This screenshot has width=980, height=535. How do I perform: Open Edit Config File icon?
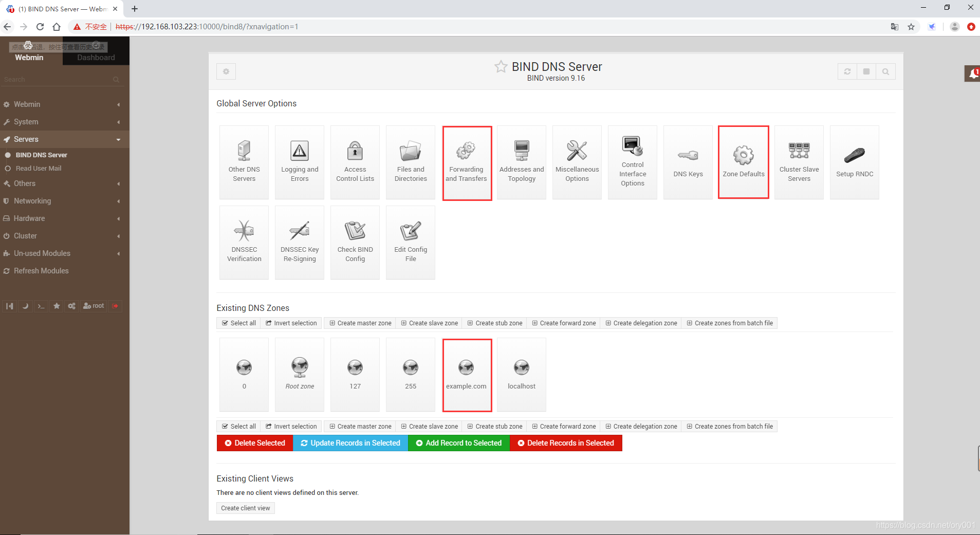point(411,243)
